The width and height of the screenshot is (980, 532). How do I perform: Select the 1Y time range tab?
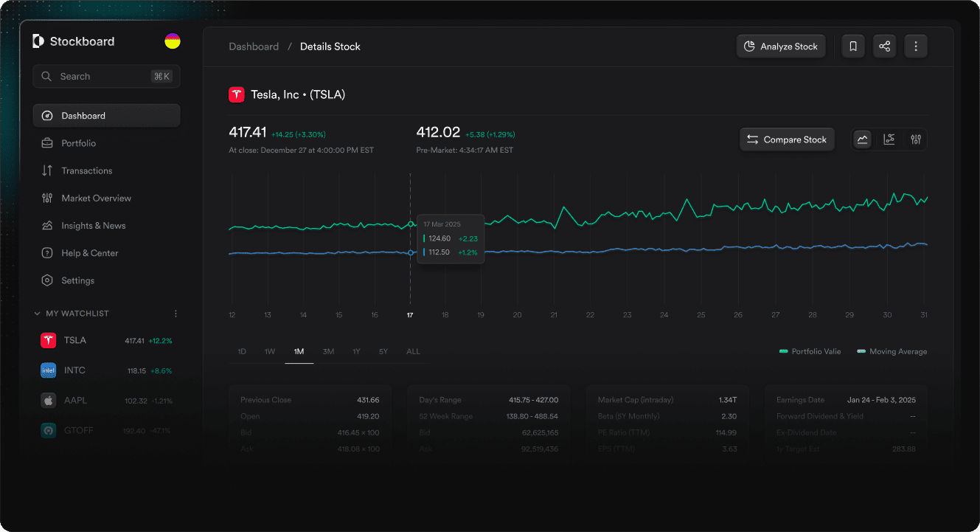click(356, 351)
